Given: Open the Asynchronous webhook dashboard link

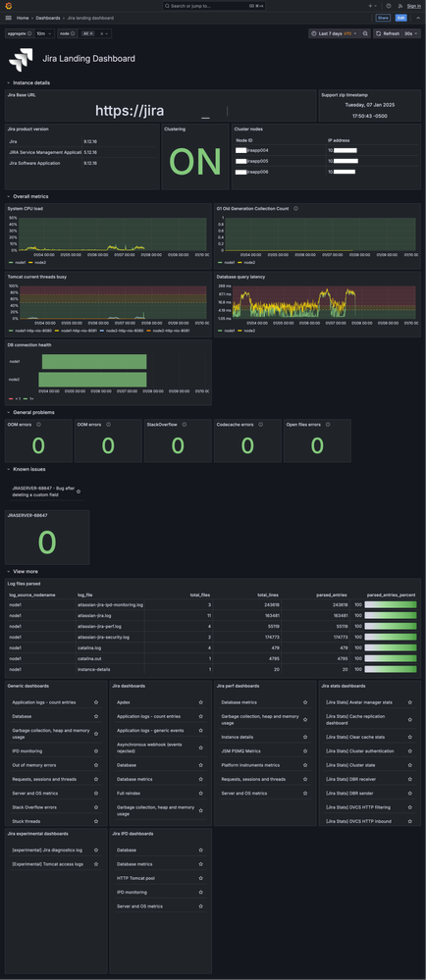Looking at the screenshot, I should [151, 748].
